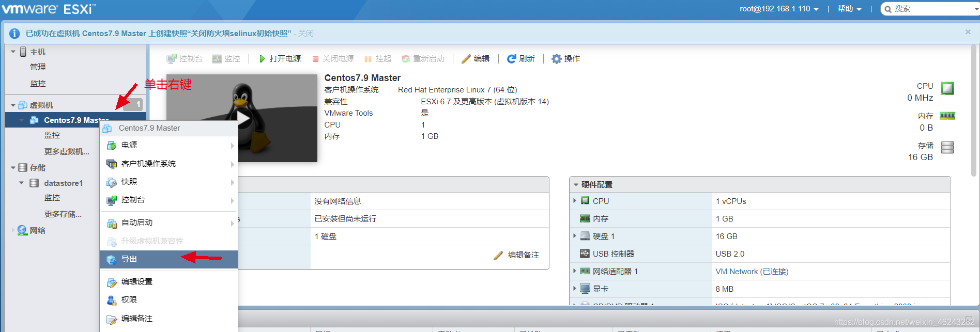Click the USB 2.0 value text

click(730, 254)
